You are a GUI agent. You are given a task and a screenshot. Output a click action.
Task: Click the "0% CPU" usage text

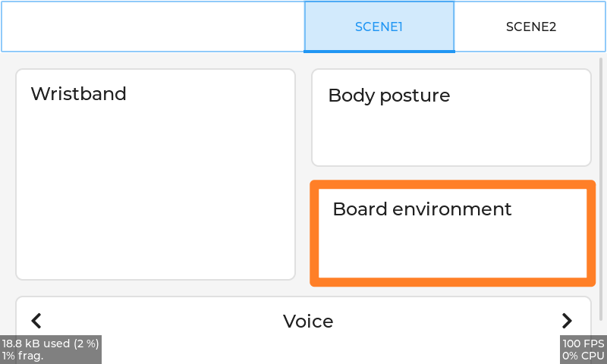tap(583, 356)
